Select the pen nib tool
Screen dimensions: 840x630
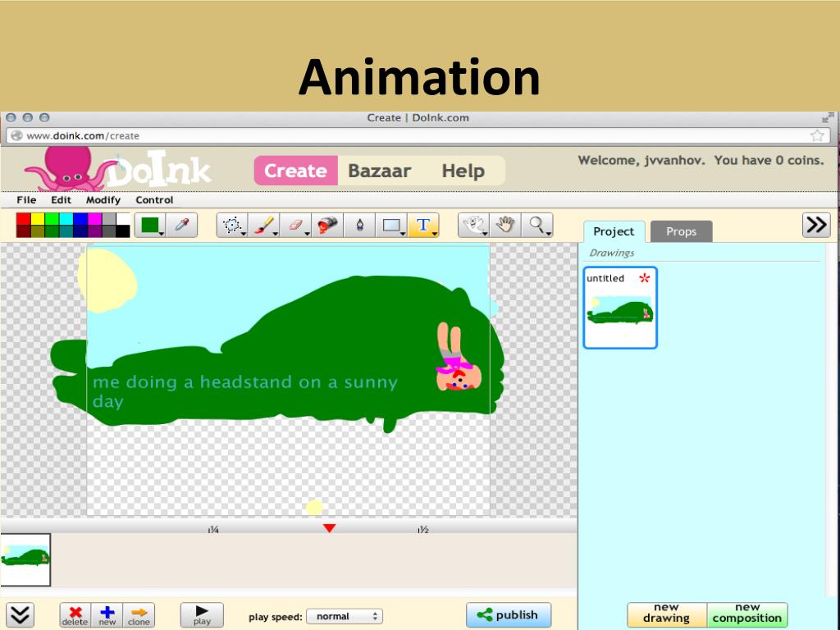tap(359, 225)
